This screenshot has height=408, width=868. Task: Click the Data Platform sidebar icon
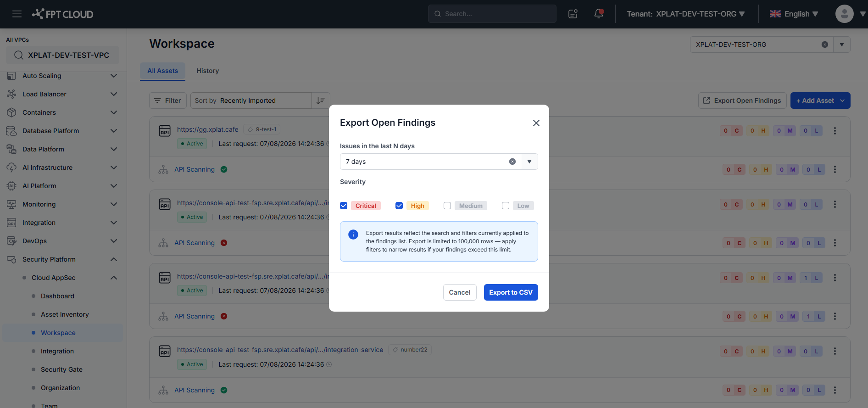tap(11, 149)
